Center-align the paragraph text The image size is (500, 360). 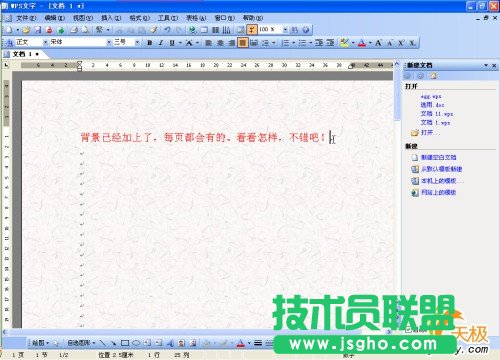pyautogui.click(x=220, y=43)
